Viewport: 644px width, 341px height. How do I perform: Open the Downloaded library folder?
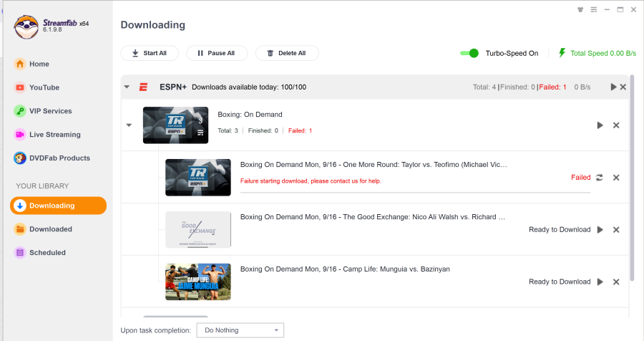tap(43, 229)
